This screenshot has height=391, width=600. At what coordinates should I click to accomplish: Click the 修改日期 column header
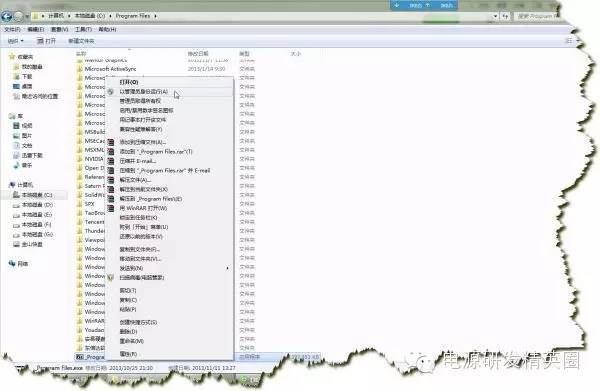pyautogui.click(x=198, y=54)
